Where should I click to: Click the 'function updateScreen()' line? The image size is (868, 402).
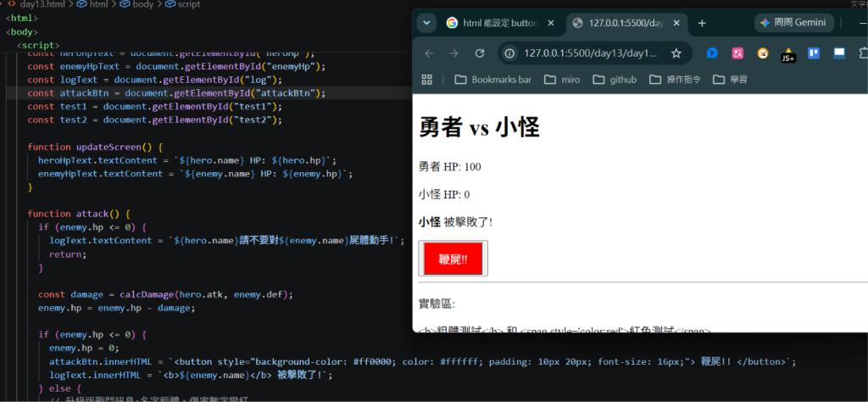(95, 147)
